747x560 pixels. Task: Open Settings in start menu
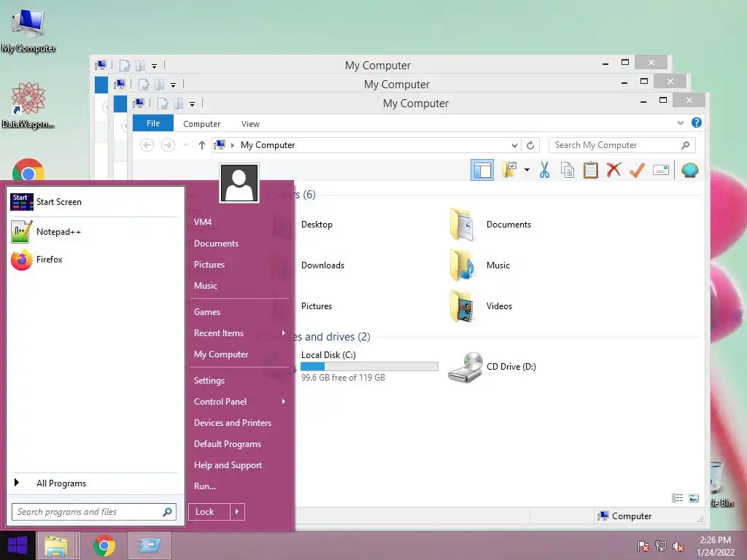[x=209, y=381]
